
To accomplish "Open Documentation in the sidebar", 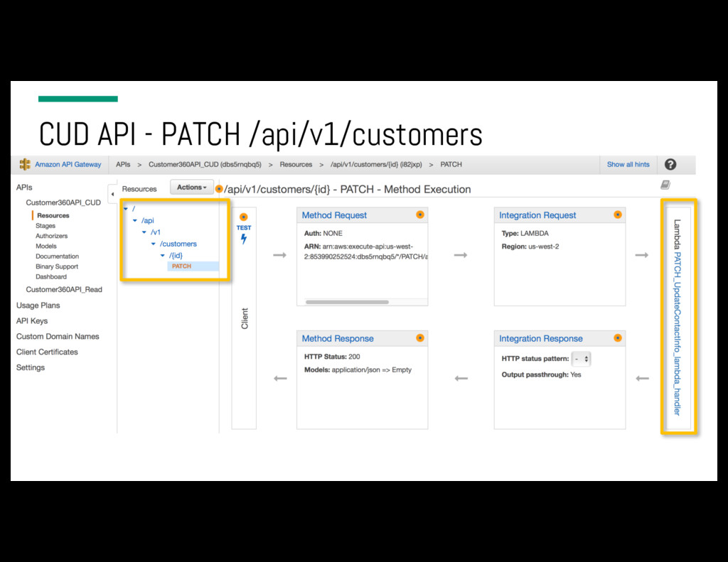I will coord(57,256).
